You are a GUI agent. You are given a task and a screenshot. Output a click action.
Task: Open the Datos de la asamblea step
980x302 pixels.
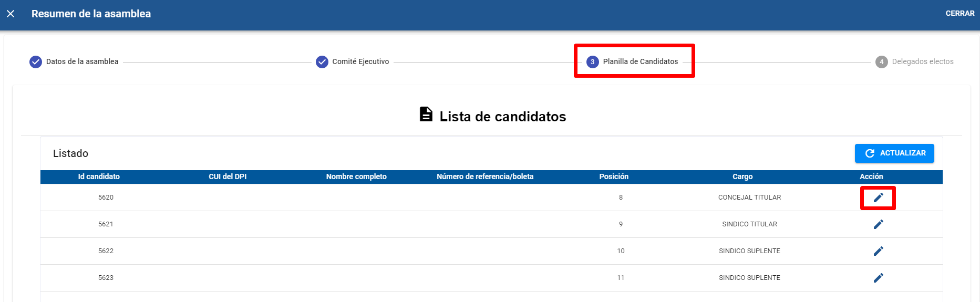(x=74, y=62)
